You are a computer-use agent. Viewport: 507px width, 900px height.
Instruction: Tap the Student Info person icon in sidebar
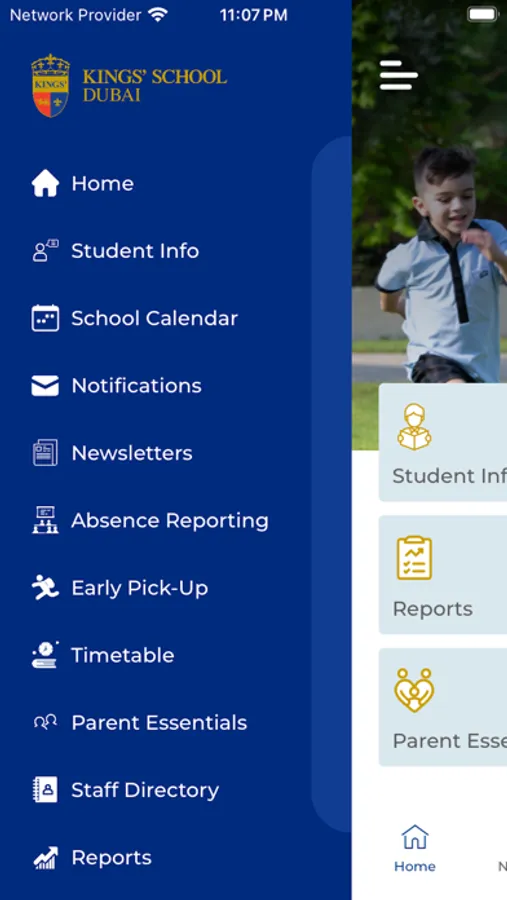click(45, 251)
